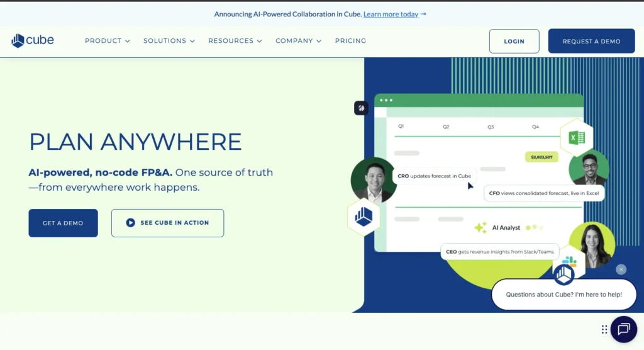Expand the Resources menu chevron
The height and width of the screenshot is (350, 644).
tap(259, 41)
